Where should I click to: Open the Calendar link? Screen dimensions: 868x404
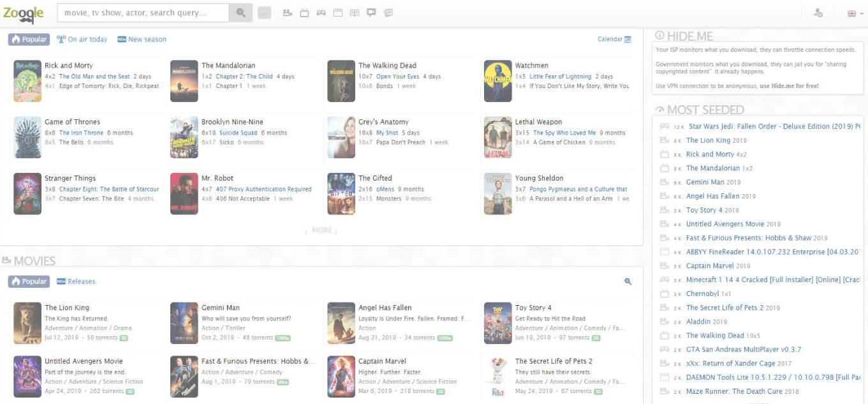click(614, 39)
